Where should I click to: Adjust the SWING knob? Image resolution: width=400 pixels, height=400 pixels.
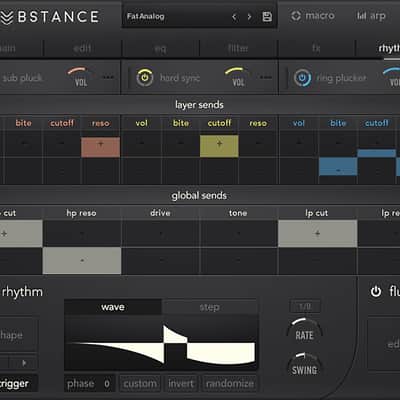pyautogui.click(x=304, y=365)
